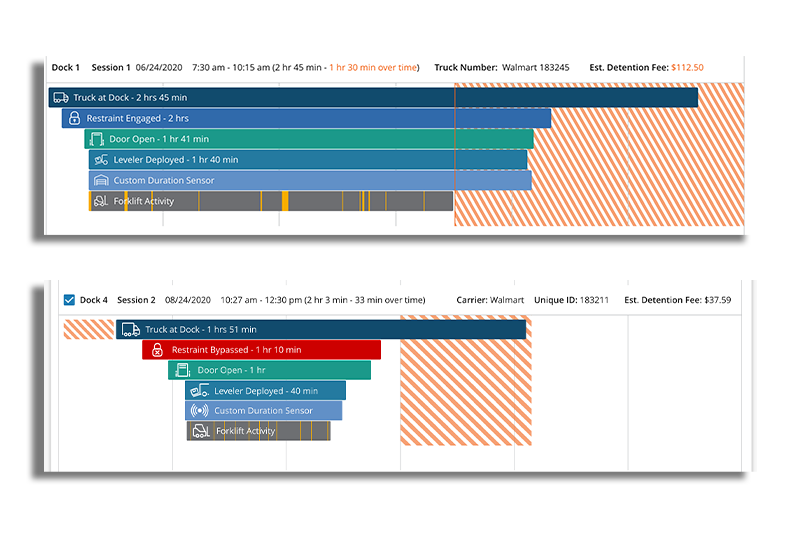Click forklift icon in Dock 4 Forklift Activity row
Viewport: 800px width, 535px height.
(x=201, y=431)
